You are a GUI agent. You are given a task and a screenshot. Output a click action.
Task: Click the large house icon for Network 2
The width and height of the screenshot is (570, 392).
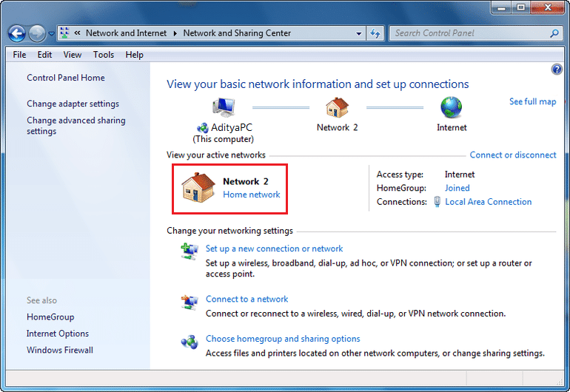coord(198,187)
